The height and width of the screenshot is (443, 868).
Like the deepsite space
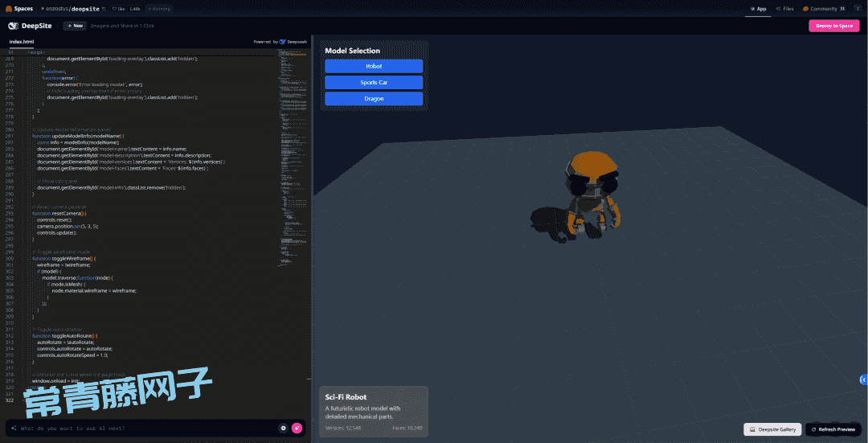[121, 8]
